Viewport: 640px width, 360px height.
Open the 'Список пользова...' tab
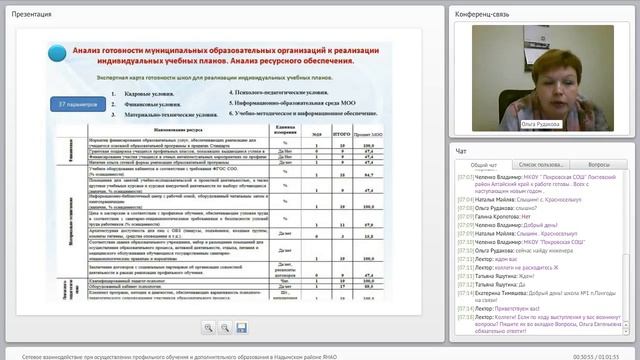[x=540, y=164]
